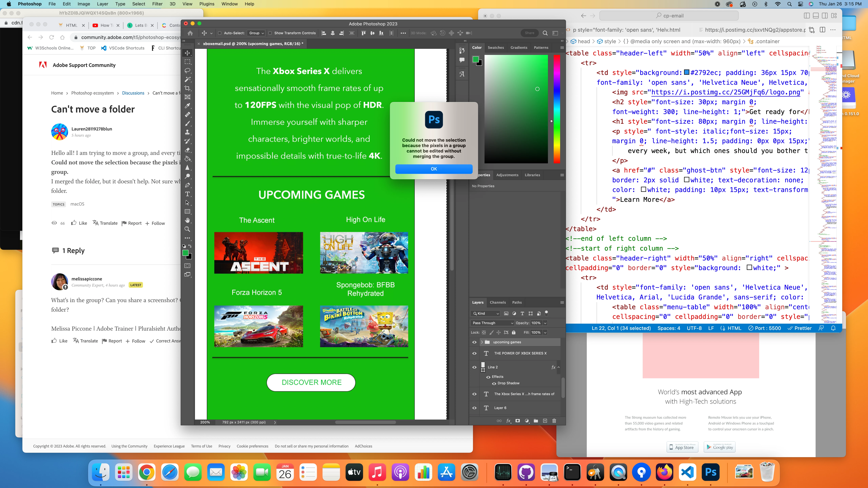868x488 pixels.
Task: Click OK in the error dialog
Action: coord(434,169)
